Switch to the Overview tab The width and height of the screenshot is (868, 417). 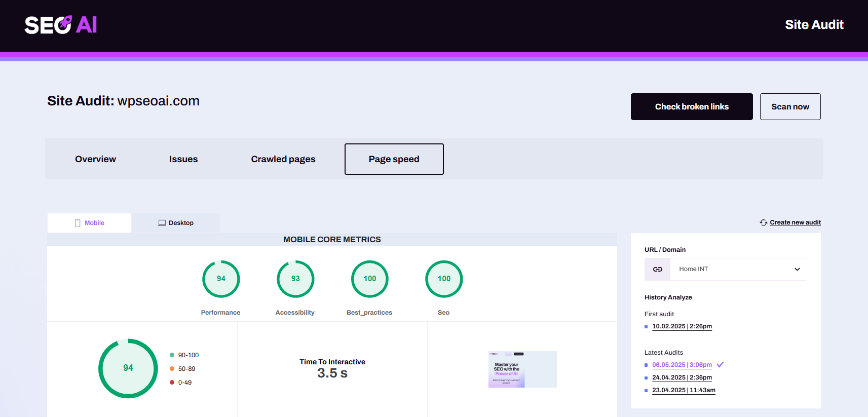95,159
